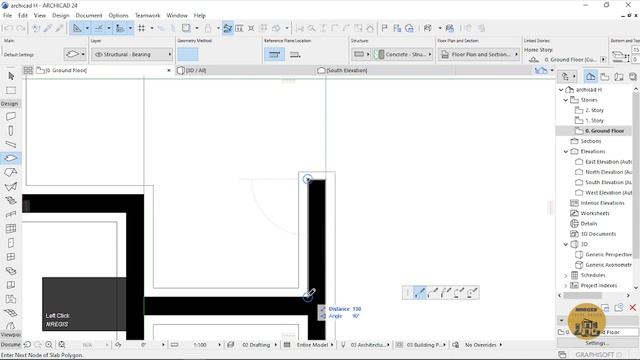
Task: Toggle the snap guides button
Action: click(99, 28)
